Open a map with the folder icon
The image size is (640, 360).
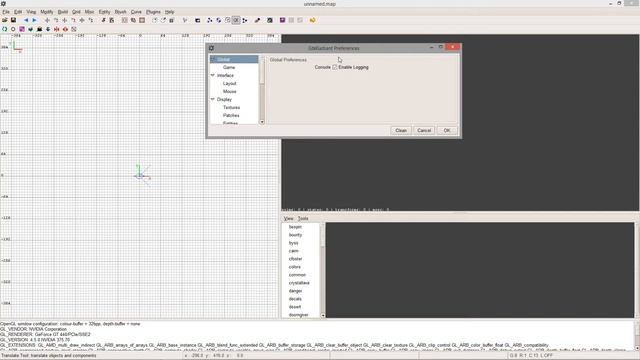click(4, 20)
